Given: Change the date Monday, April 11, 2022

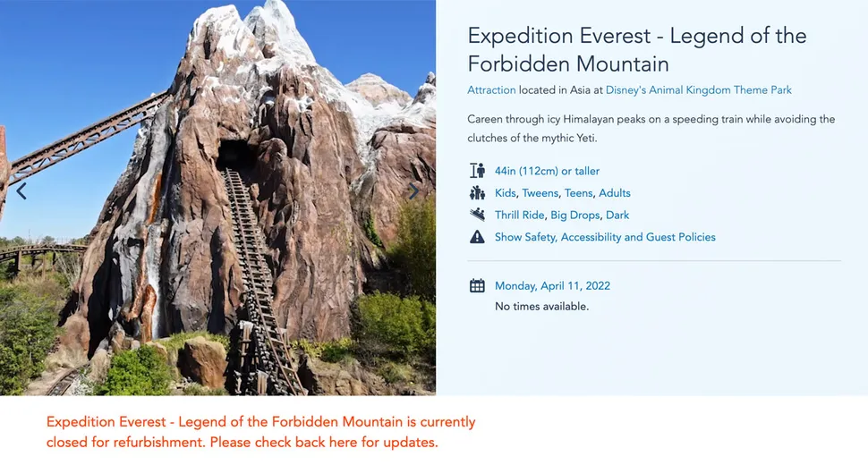Looking at the screenshot, I should tap(552, 286).
